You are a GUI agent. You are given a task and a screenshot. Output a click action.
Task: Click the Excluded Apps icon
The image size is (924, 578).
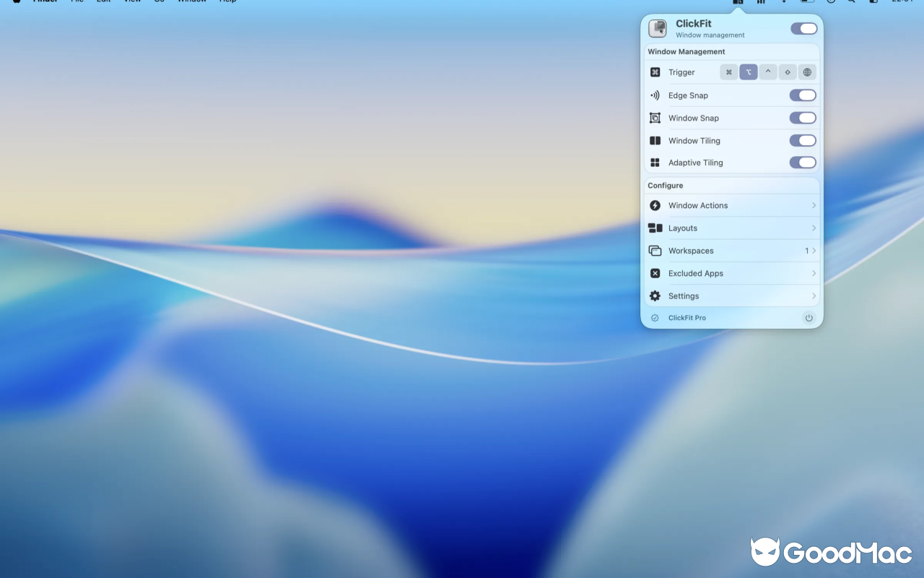655,274
